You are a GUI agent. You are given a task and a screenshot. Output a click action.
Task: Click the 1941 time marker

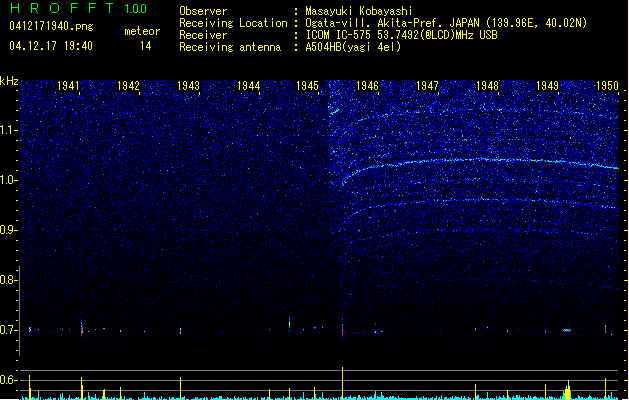[x=68, y=86]
